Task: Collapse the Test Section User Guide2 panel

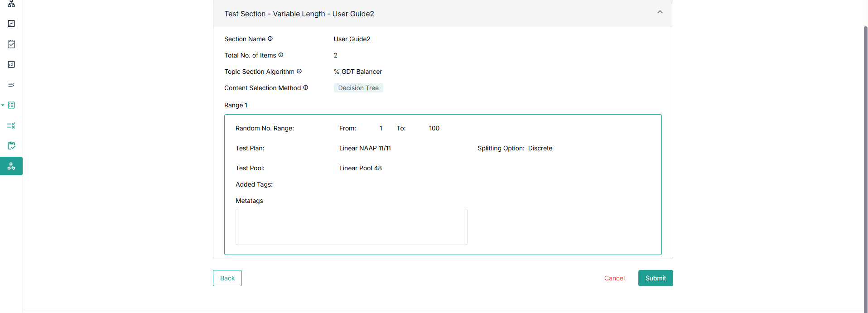Action: click(660, 12)
